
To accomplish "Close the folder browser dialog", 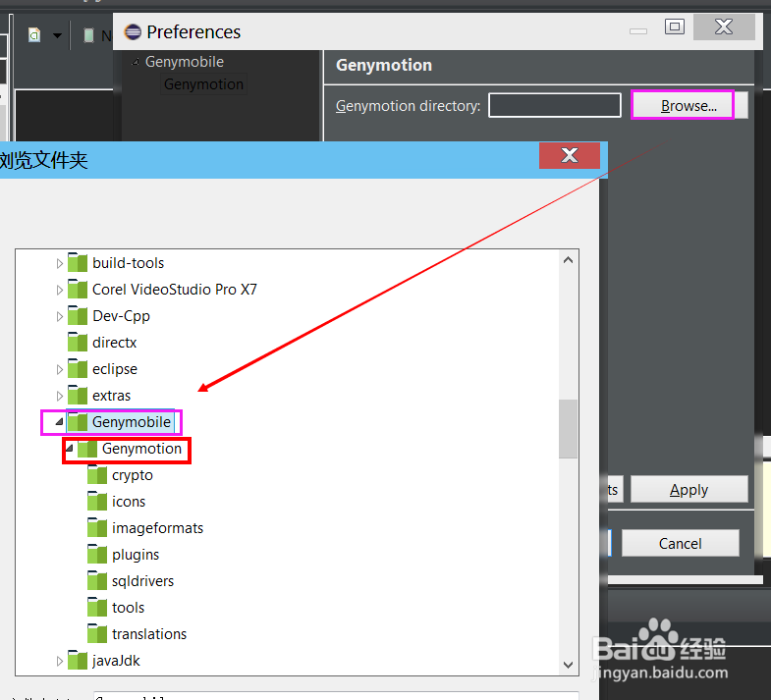I will tap(570, 155).
